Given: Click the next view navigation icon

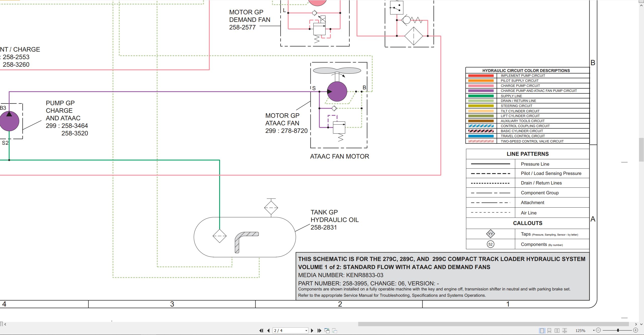Looking at the screenshot, I should [x=335, y=330].
